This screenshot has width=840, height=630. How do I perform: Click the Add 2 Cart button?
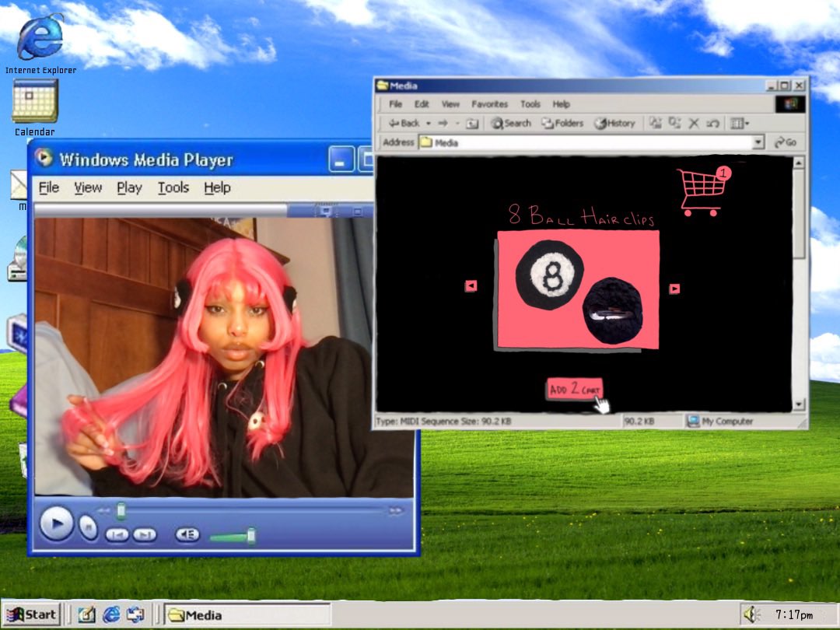click(575, 389)
